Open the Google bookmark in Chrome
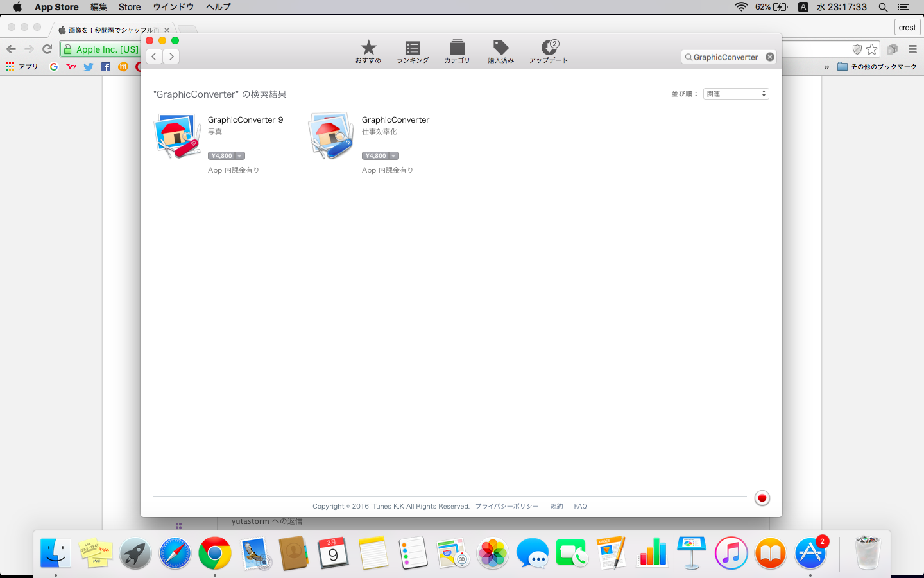This screenshot has height=578, width=924. click(x=54, y=67)
